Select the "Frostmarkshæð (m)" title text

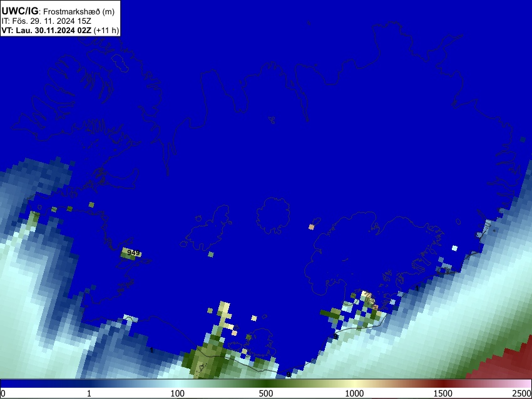coord(79,12)
